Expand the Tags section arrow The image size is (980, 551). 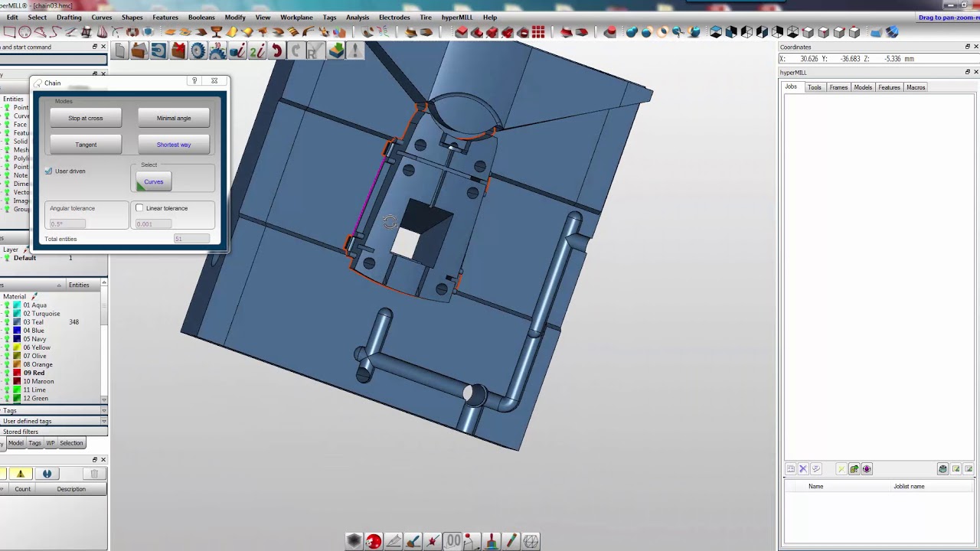point(104,411)
